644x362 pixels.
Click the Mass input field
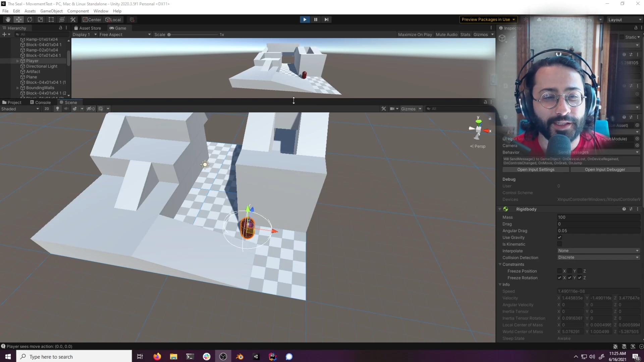point(598,217)
